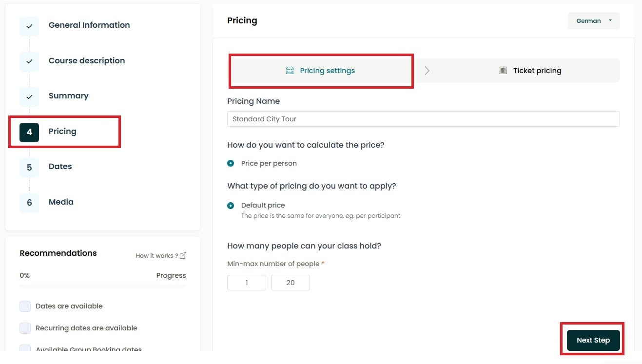The width and height of the screenshot is (642, 364).
Task: Click the Ticket pricing list icon
Action: 503,71
